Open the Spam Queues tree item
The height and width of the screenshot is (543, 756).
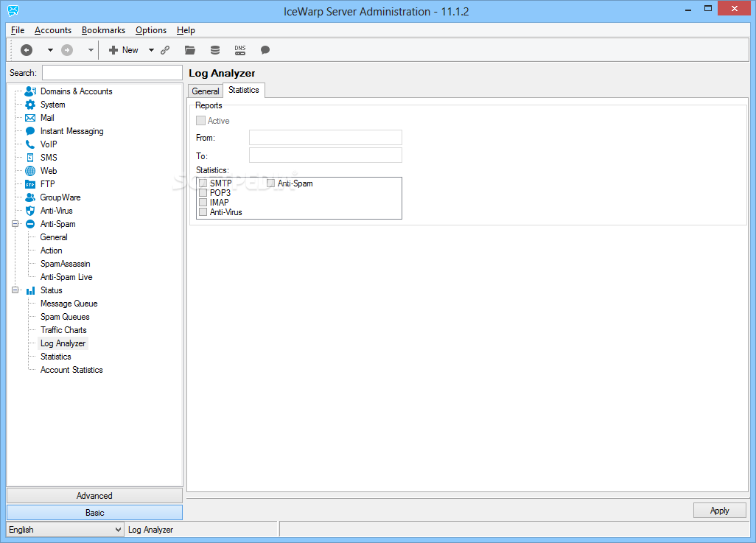click(x=65, y=317)
